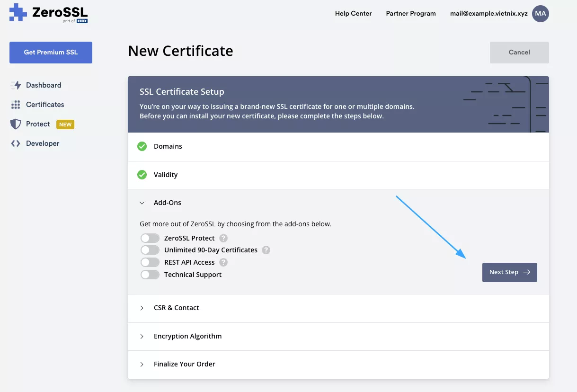This screenshot has width=577, height=392.
Task: Click the ZeroSSL logo
Action: point(48,13)
